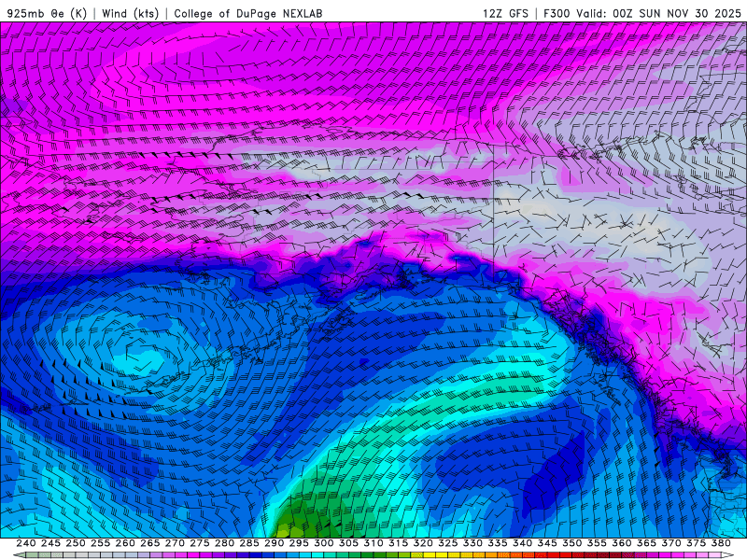This screenshot has width=747, height=560.
Task: Click the 260 legend value
Action: (125, 543)
